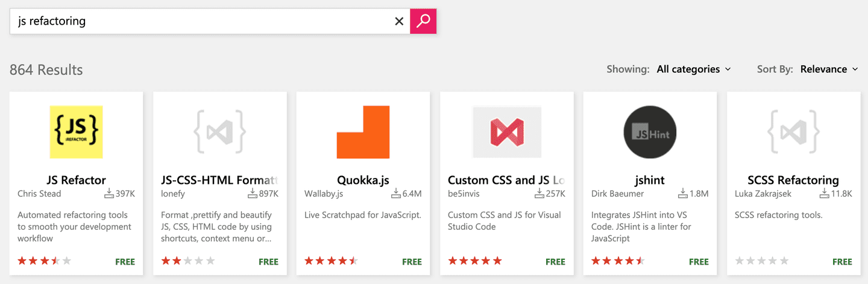Viewport: 868px width, 284px height.
Task: Select the jshint round logo icon
Action: point(650,132)
